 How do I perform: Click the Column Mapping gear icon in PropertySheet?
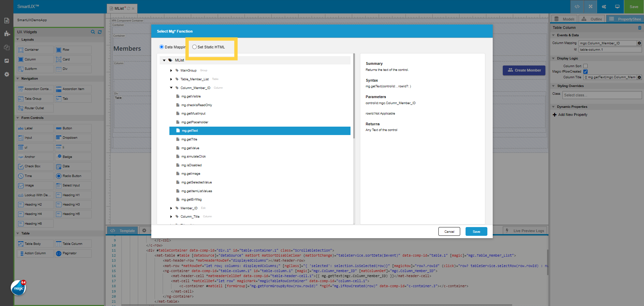coord(639,43)
